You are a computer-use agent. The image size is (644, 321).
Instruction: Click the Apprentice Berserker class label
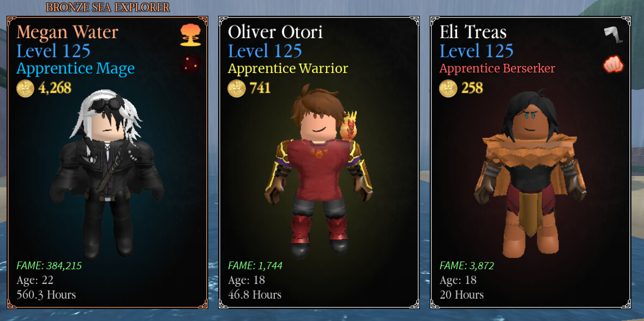tap(497, 68)
